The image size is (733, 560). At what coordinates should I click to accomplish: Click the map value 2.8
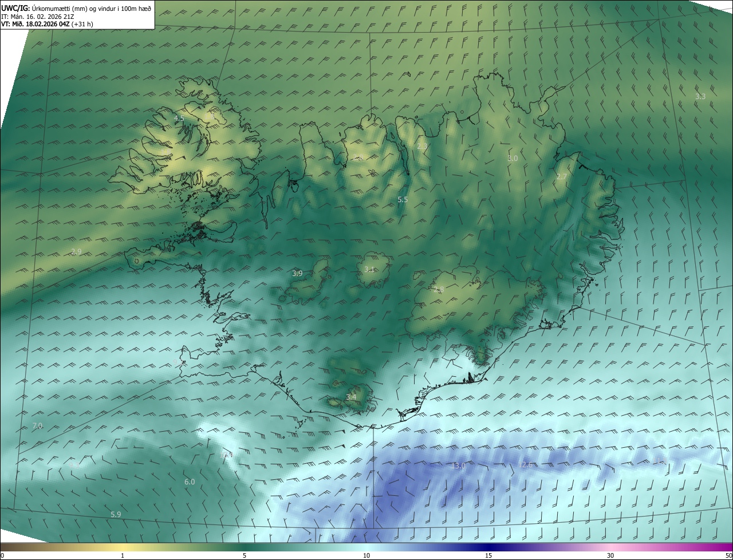click(439, 290)
